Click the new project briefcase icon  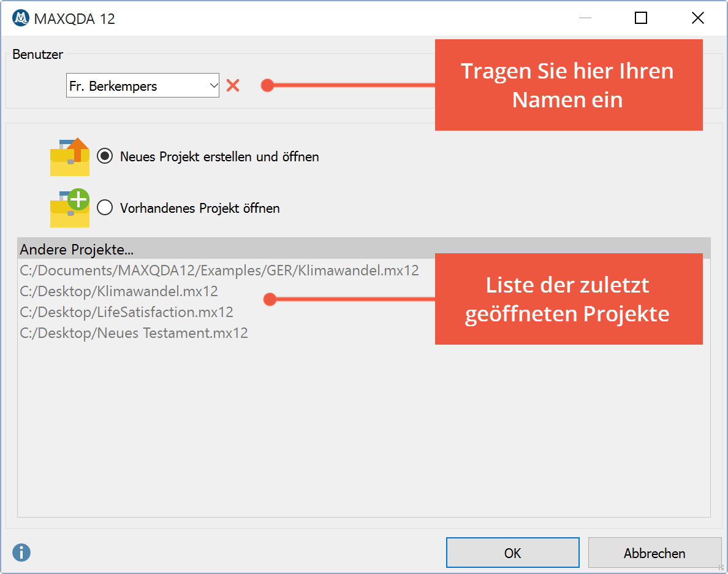tap(70, 156)
